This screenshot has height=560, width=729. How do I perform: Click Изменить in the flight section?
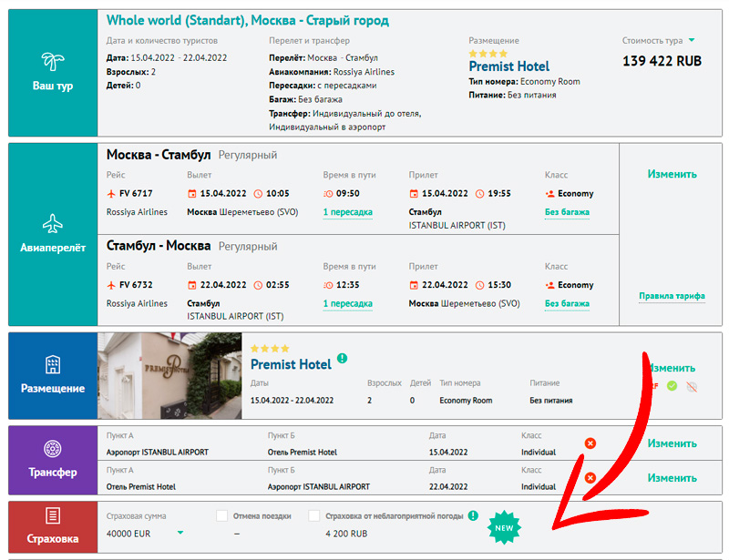click(672, 174)
